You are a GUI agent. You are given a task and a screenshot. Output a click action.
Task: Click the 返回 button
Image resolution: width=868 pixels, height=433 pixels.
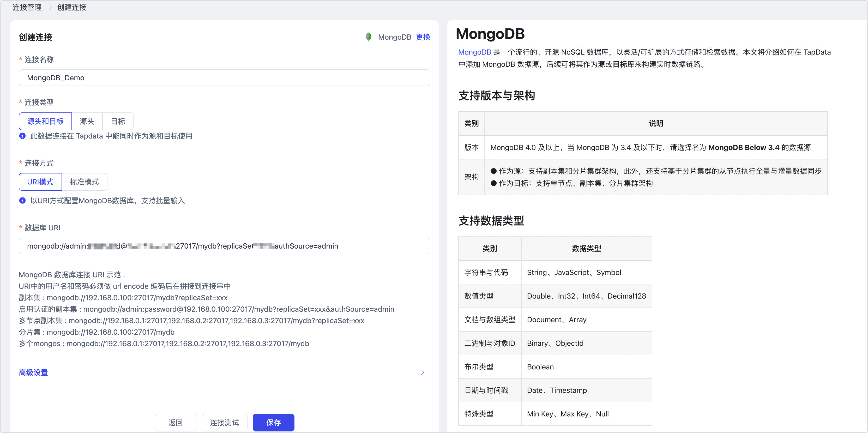coord(175,422)
